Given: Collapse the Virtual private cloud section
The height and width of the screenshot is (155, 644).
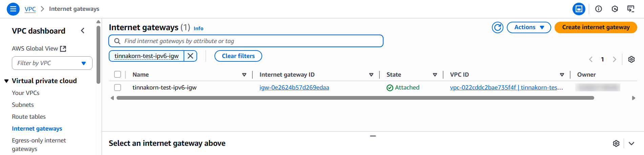Looking at the screenshot, I should [x=6, y=81].
